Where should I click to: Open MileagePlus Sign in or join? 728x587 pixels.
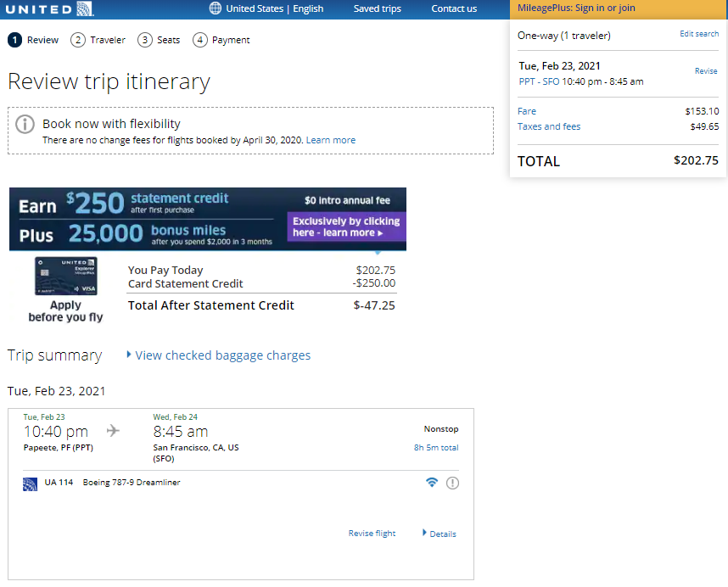[x=576, y=8]
